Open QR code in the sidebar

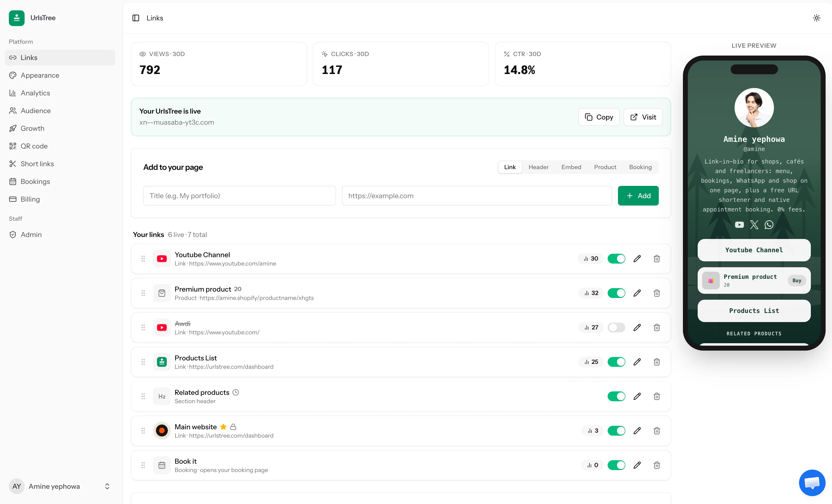click(60, 146)
